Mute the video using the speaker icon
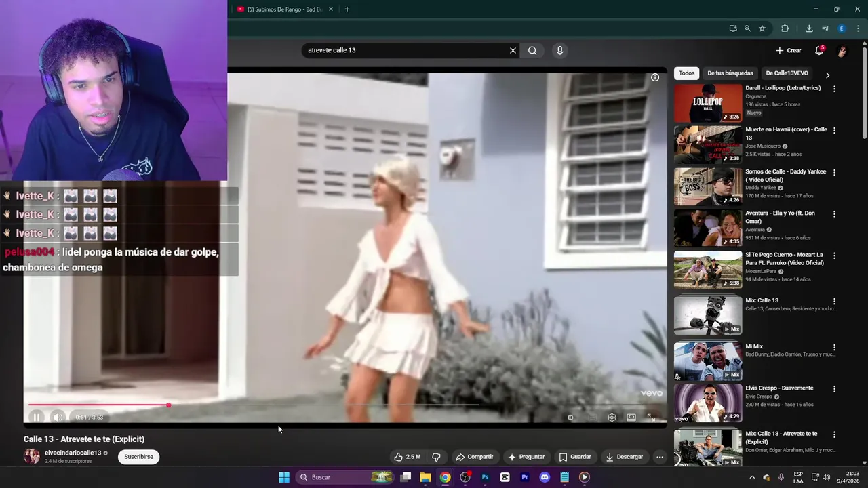 click(x=58, y=418)
